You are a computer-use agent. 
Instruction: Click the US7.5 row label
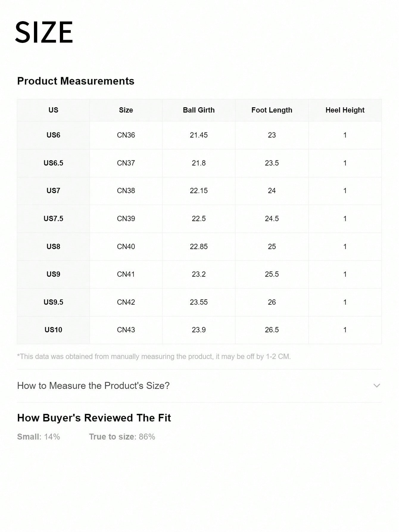pos(53,218)
